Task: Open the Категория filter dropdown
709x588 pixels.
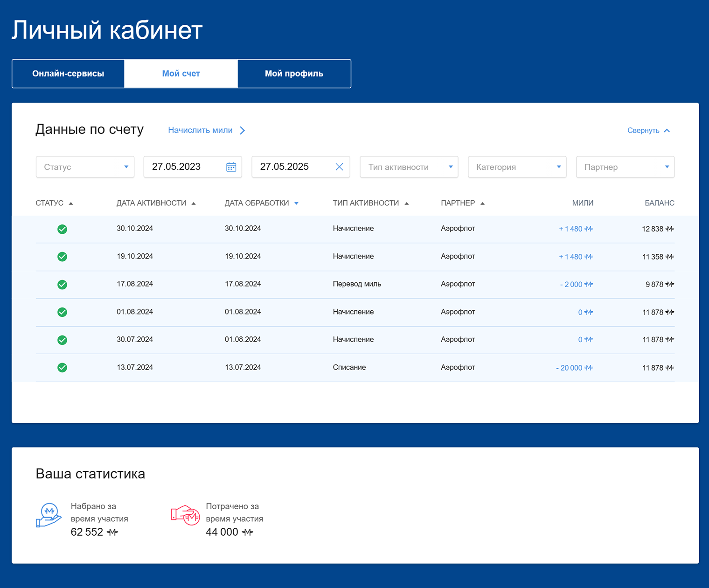Action: (517, 167)
